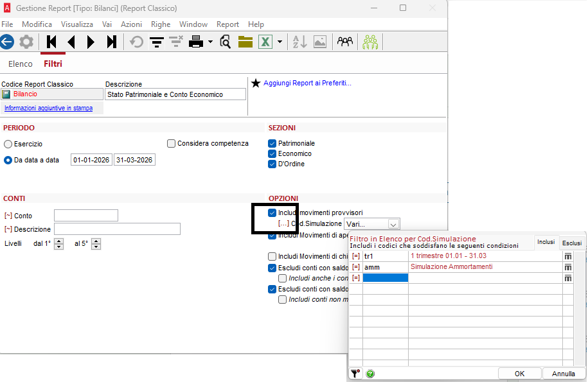This screenshot has width=588, height=382.
Task: Uncheck the Economico section checkbox
Action: pos(272,153)
